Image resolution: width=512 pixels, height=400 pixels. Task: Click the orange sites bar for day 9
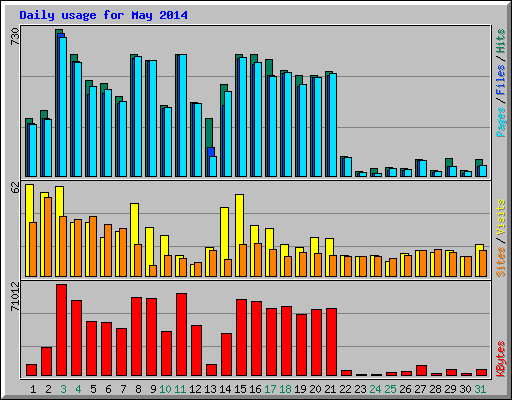click(x=153, y=271)
